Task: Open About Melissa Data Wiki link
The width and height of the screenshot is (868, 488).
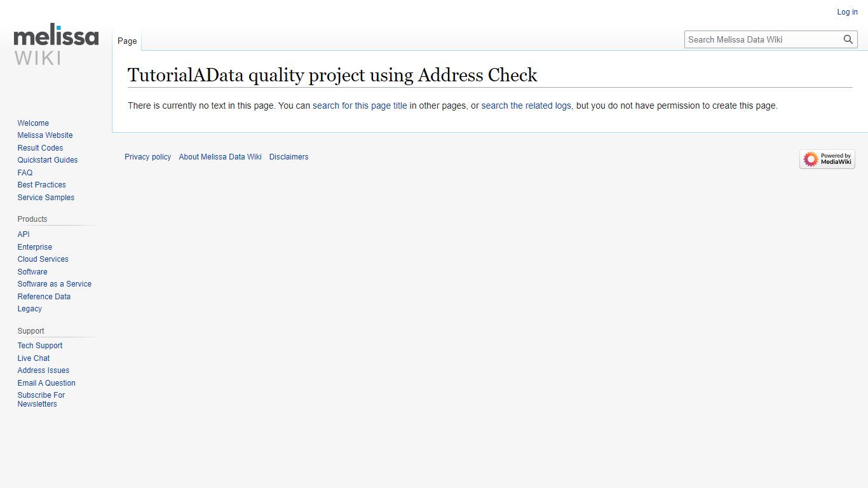Action: pos(220,157)
